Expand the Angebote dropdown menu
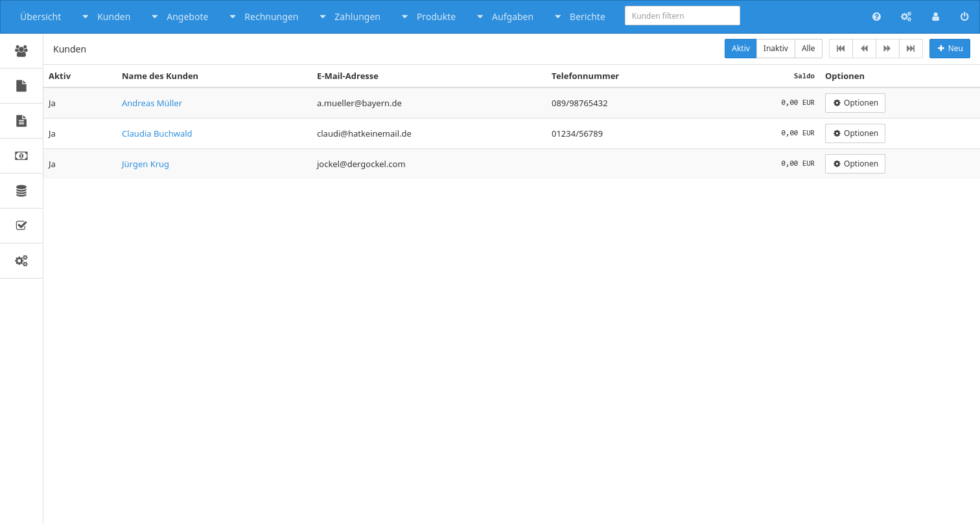Viewport: 980px width, 524px height. click(x=180, y=17)
